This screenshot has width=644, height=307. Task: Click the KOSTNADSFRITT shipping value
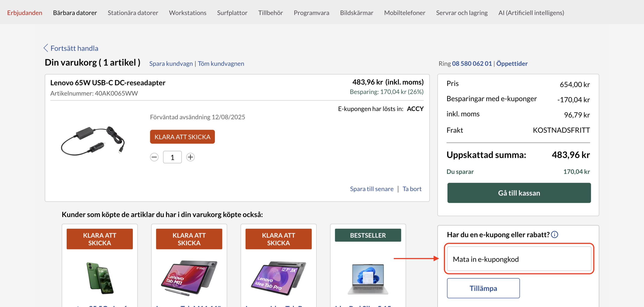point(561,130)
